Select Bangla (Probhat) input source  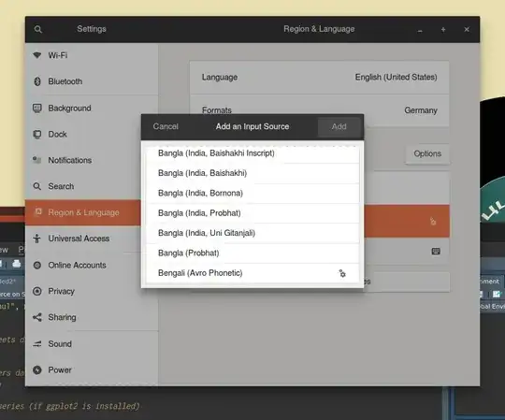pos(252,253)
